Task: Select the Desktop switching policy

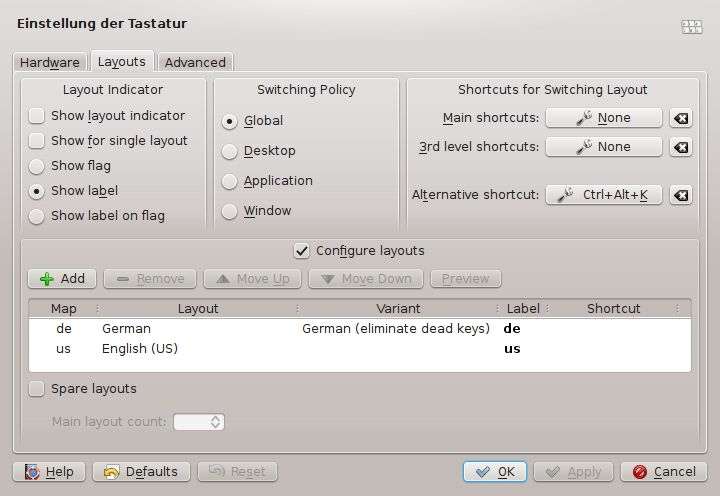Action: (x=230, y=151)
